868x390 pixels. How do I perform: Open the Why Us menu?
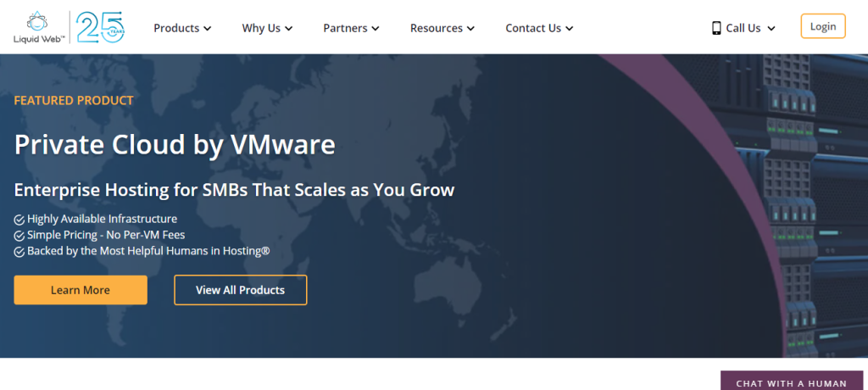(267, 28)
